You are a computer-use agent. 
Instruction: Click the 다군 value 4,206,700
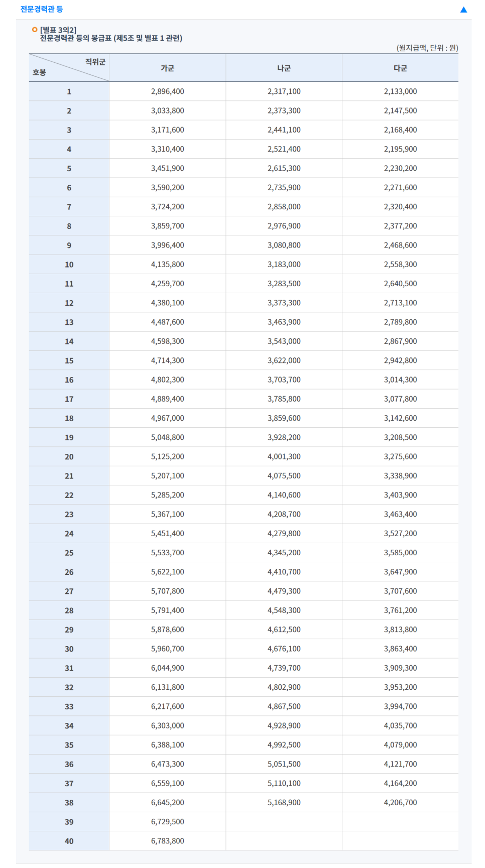401,803
